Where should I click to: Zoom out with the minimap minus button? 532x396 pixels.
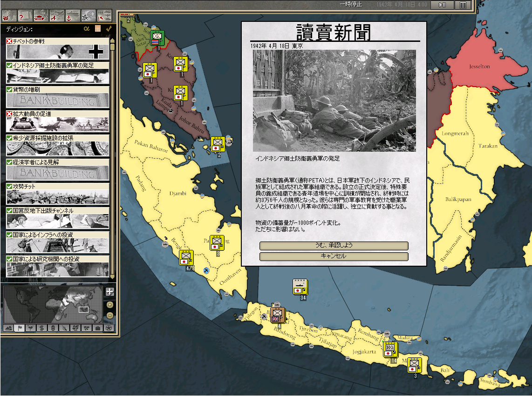[x=109, y=315]
